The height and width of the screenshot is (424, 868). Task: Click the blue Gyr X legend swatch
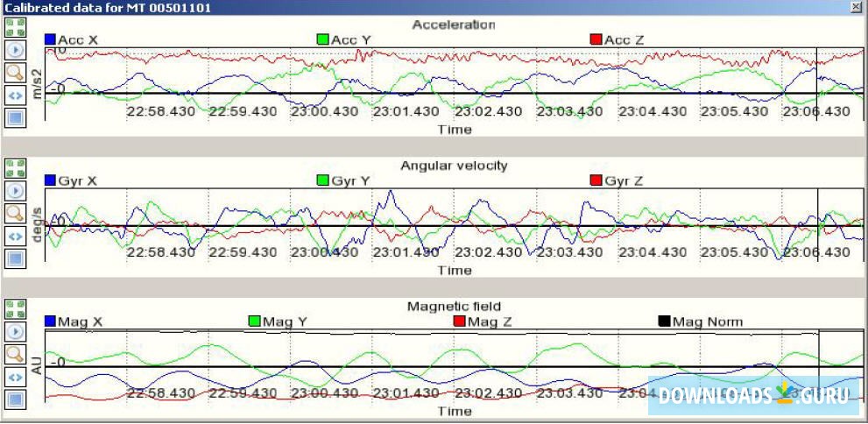[x=51, y=180]
